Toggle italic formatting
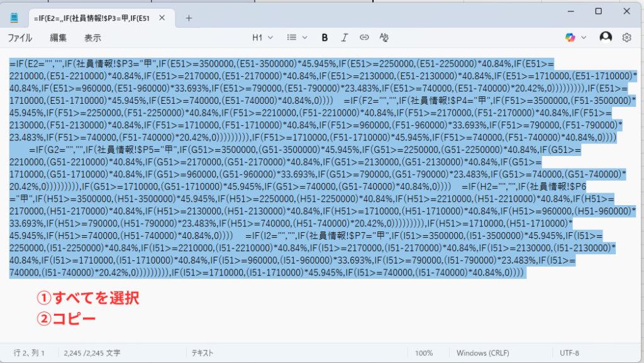The image size is (644, 363). 344,38
